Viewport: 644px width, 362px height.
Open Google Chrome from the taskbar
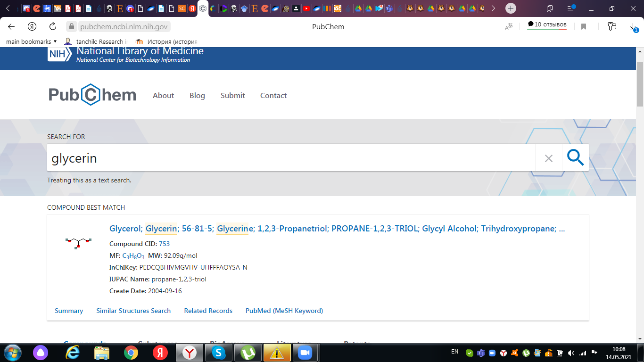[131, 353]
